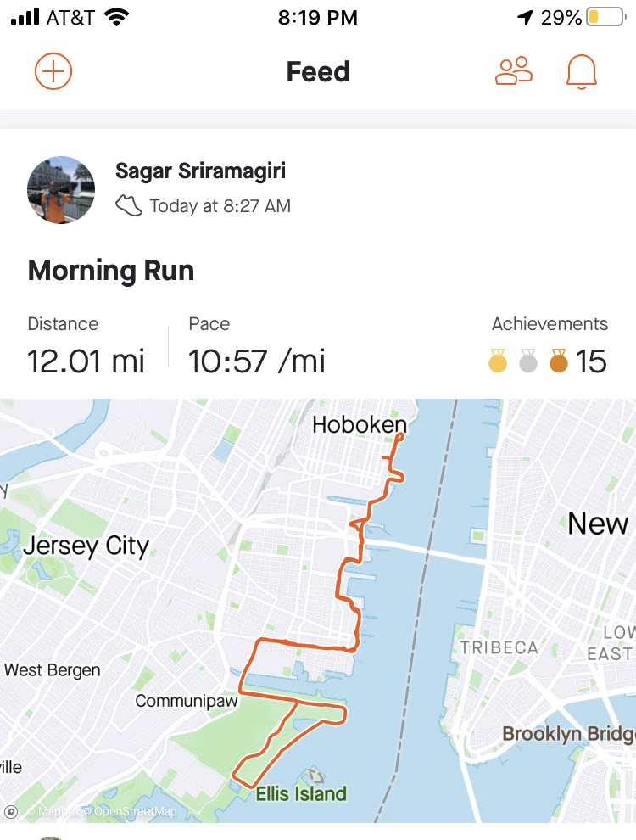This screenshot has height=840, width=636.
Task: Tap the 10:57 /mi pace stat
Action: pyautogui.click(x=257, y=361)
